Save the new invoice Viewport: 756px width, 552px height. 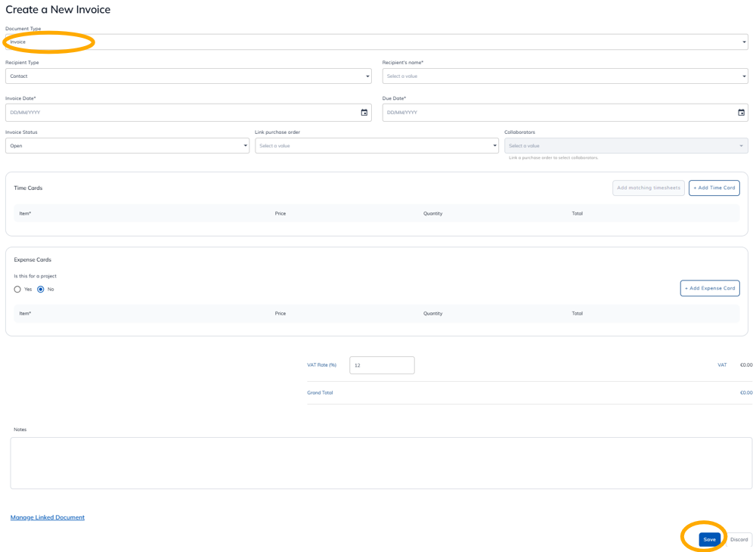pyautogui.click(x=709, y=539)
